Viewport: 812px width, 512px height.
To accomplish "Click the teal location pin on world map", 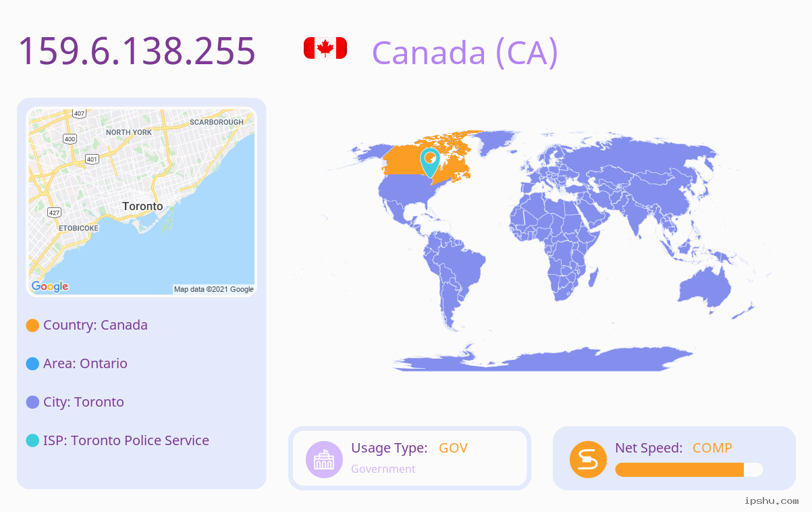I will (x=430, y=163).
